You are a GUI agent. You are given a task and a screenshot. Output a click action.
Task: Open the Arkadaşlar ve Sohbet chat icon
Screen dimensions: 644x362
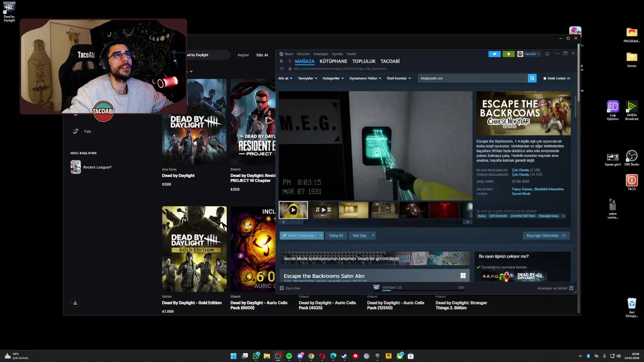tap(571, 288)
